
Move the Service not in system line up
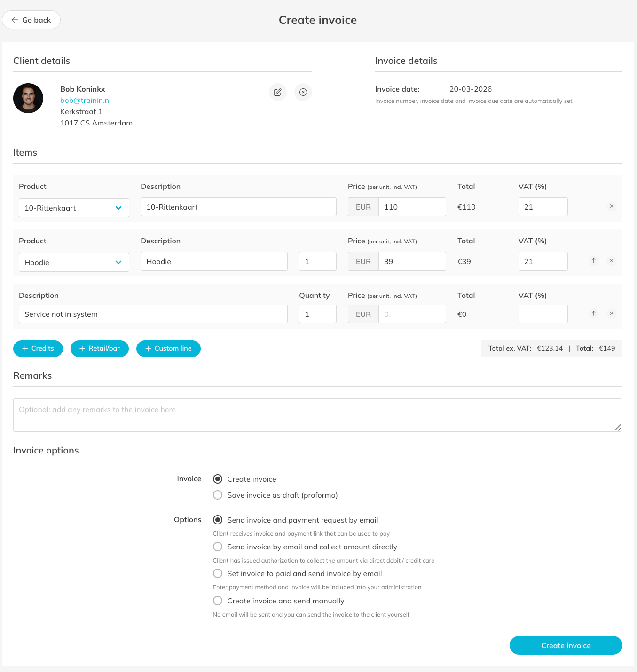(594, 313)
